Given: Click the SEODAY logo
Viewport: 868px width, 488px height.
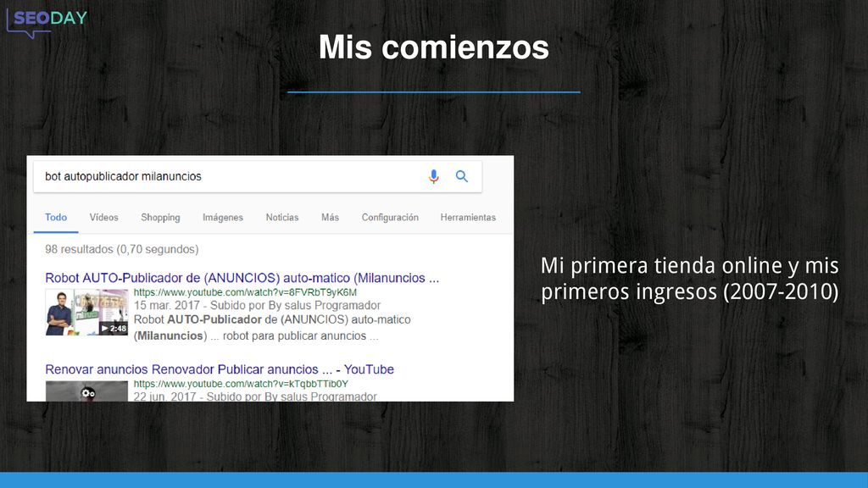Looking at the screenshot, I should 47,23.
